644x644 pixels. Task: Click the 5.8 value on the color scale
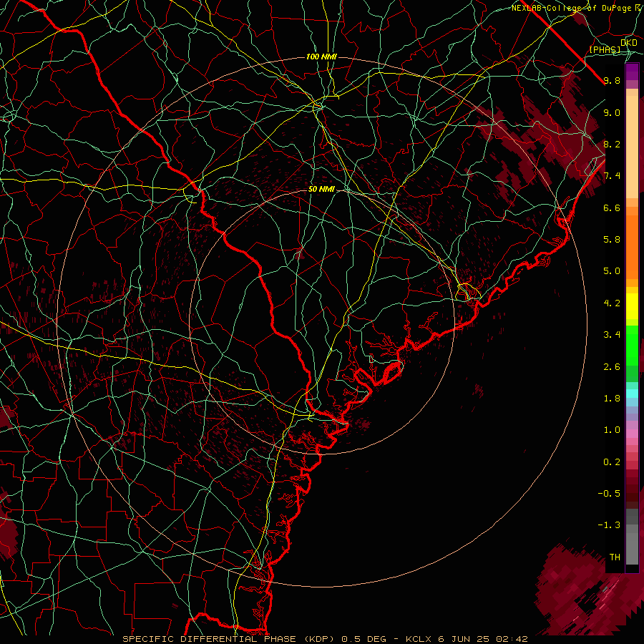pos(612,240)
